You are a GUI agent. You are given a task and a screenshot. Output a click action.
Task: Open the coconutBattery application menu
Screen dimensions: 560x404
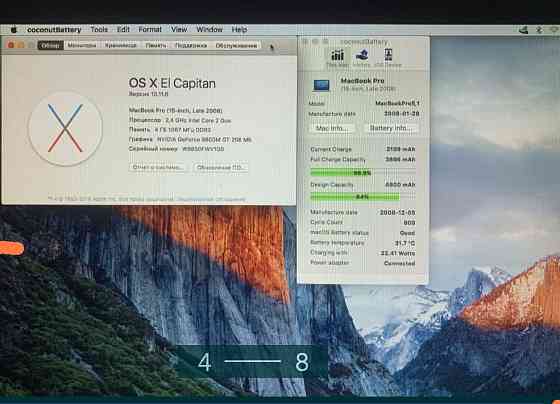pyautogui.click(x=54, y=30)
